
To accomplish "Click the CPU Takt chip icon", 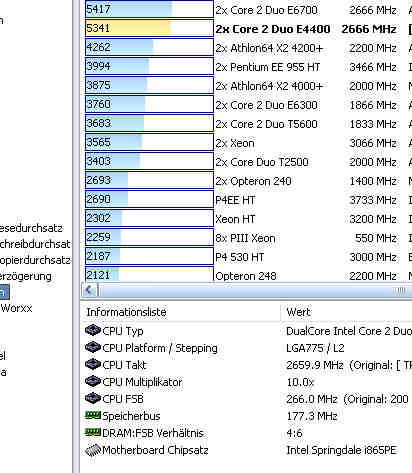I will pyautogui.click(x=93, y=364).
